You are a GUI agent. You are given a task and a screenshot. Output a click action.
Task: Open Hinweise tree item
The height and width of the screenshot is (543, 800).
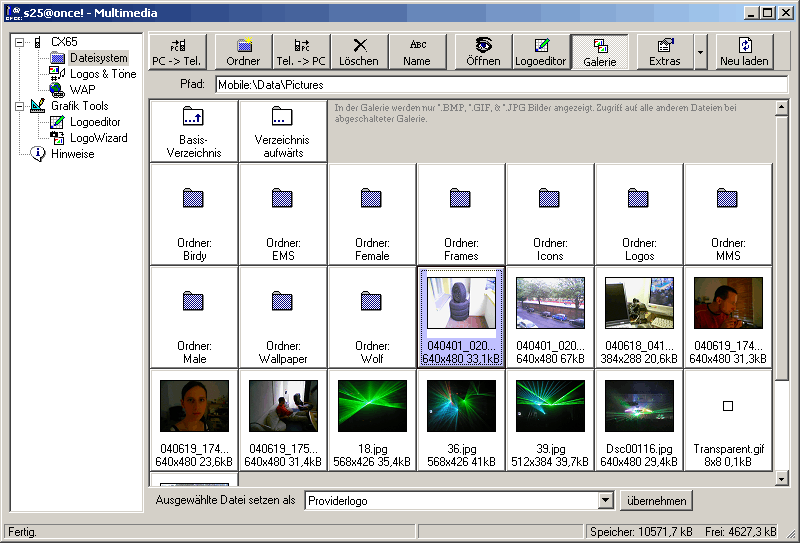[72, 154]
